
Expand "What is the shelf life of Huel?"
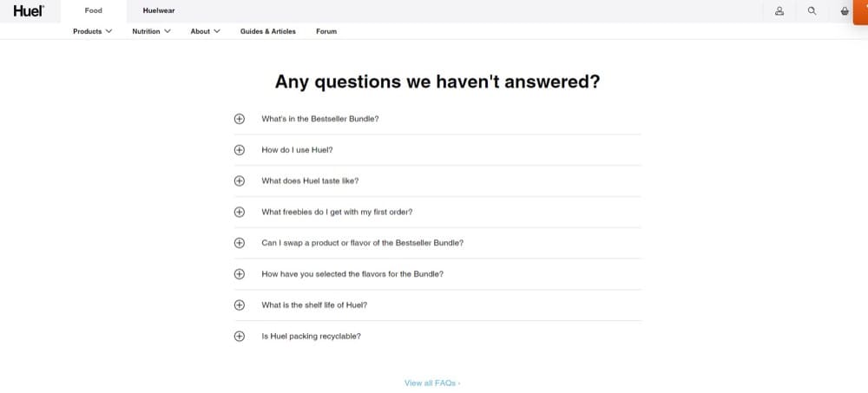click(437, 305)
